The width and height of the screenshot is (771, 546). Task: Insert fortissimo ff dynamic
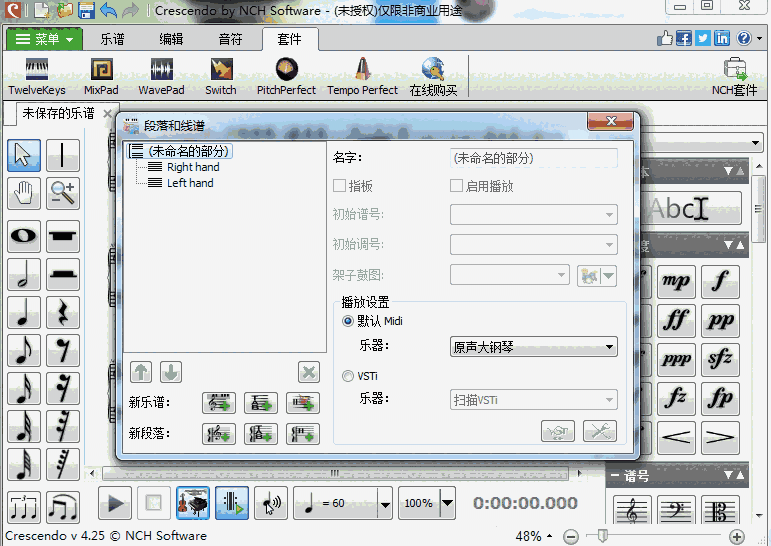point(676,320)
